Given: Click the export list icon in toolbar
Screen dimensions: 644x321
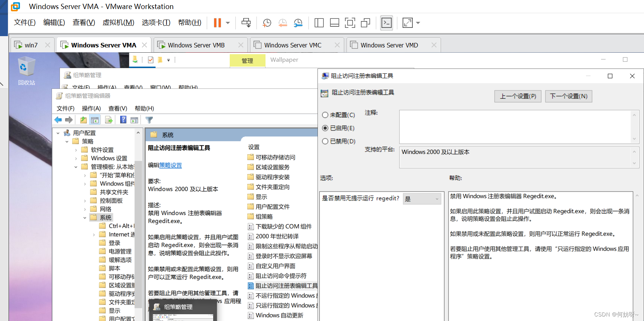Looking at the screenshot, I should [109, 120].
